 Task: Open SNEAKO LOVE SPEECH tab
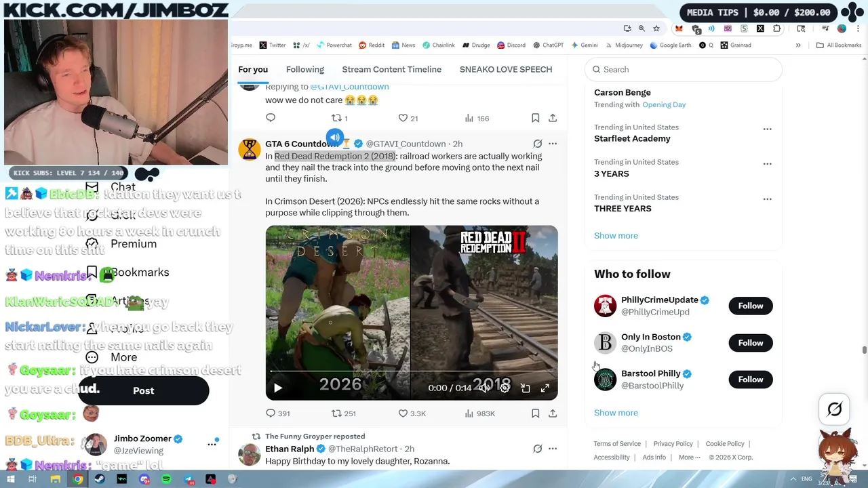point(506,69)
